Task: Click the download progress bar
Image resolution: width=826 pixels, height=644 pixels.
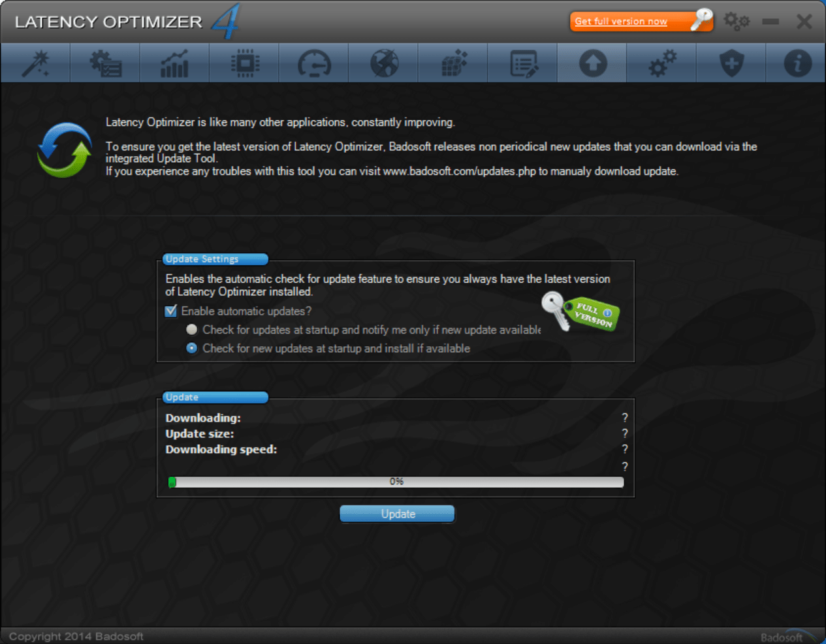Action: click(396, 482)
